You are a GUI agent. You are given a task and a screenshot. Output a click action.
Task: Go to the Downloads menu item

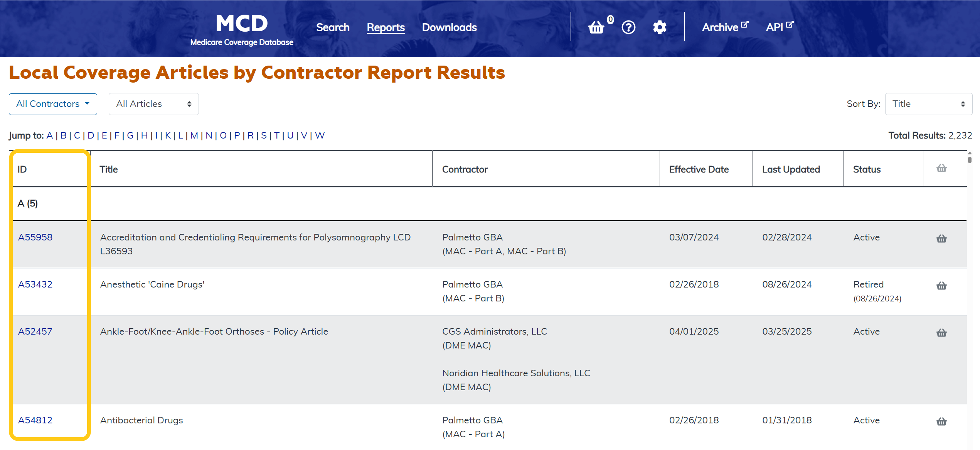click(x=449, y=27)
